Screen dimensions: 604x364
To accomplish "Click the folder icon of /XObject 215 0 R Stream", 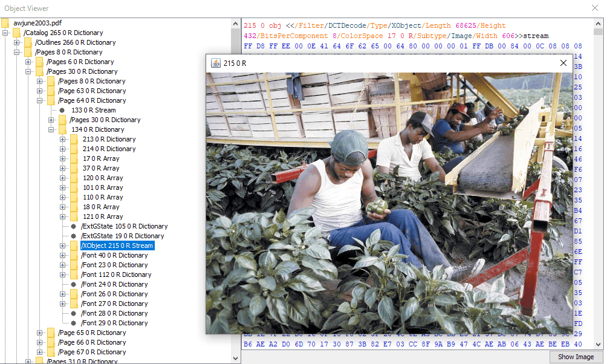I will point(74,245).
